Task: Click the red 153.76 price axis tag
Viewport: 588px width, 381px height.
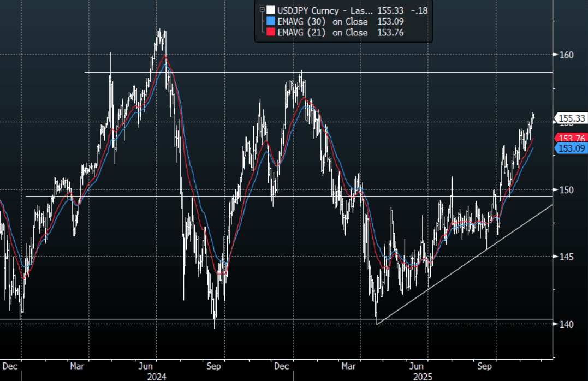Action: point(571,138)
